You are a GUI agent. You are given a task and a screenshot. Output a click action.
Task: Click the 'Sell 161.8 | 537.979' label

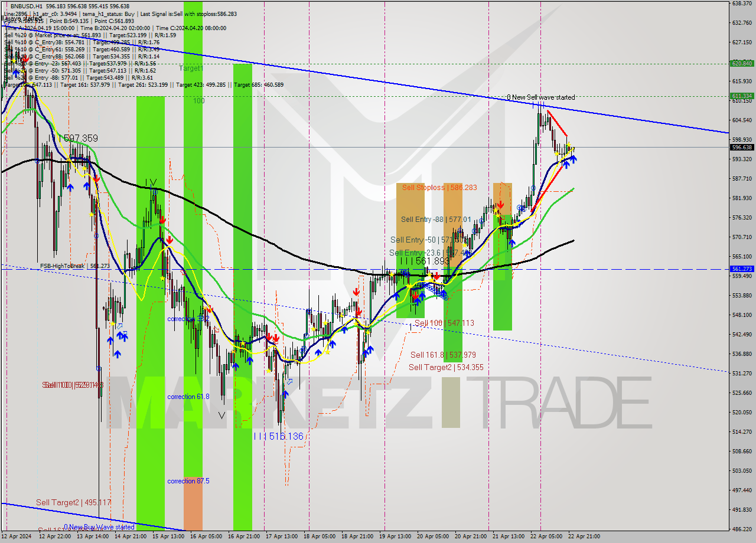(443, 355)
